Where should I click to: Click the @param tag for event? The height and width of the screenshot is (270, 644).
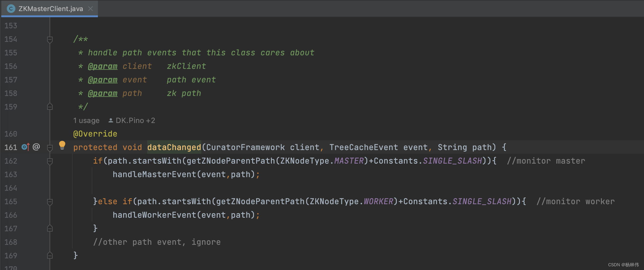(103, 80)
